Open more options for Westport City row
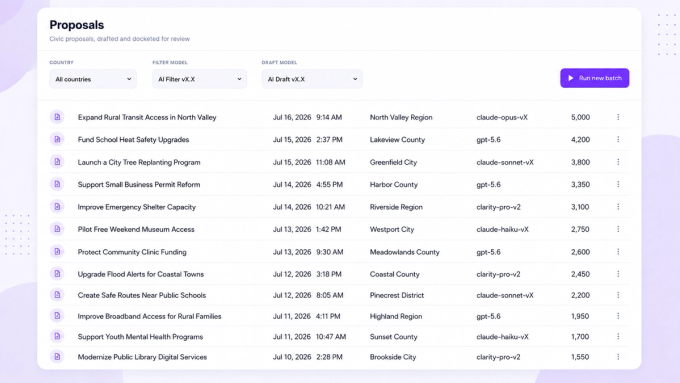 pos(618,229)
